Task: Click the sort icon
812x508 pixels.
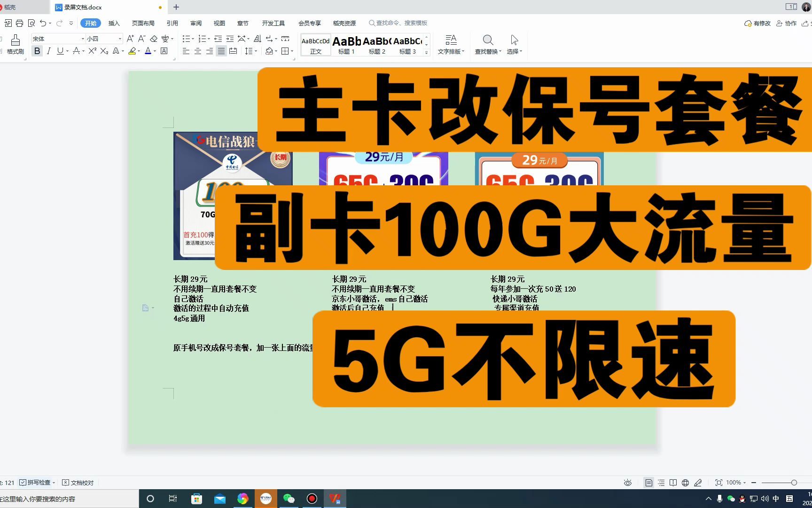Action: 258,39
